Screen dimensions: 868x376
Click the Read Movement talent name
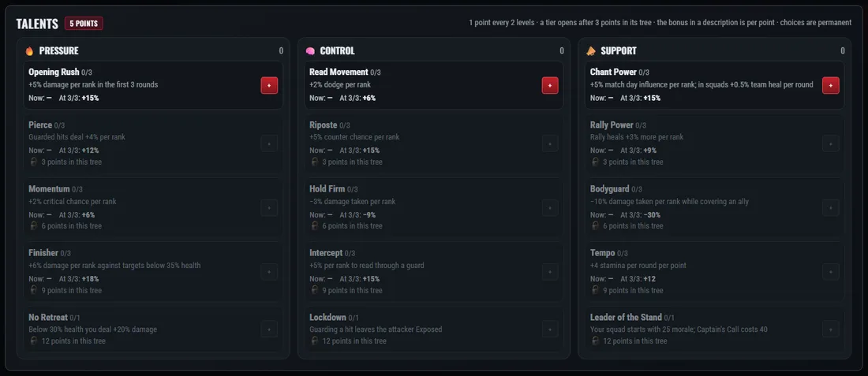(x=339, y=72)
